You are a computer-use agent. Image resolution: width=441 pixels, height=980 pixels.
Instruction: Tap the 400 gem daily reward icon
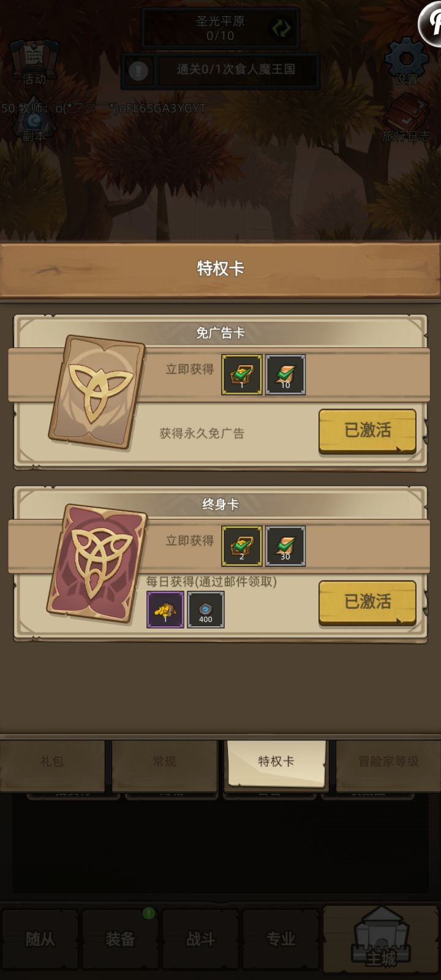coord(206,609)
